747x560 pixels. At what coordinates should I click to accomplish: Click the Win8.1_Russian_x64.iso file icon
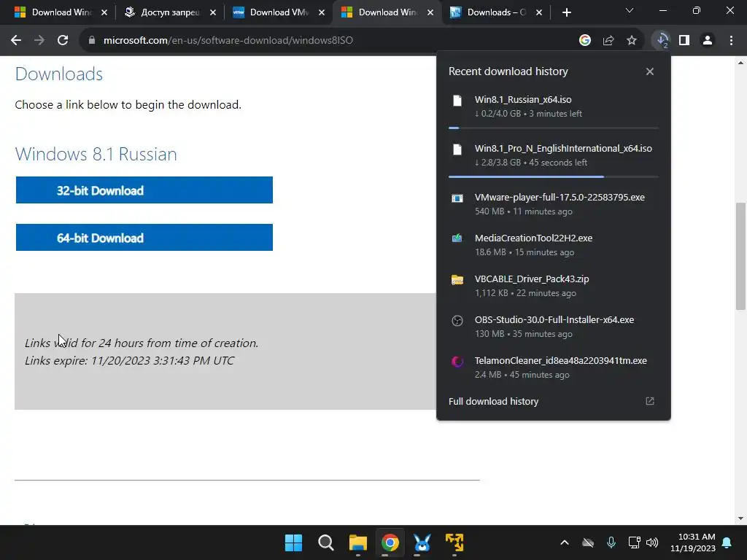pyautogui.click(x=457, y=101)
